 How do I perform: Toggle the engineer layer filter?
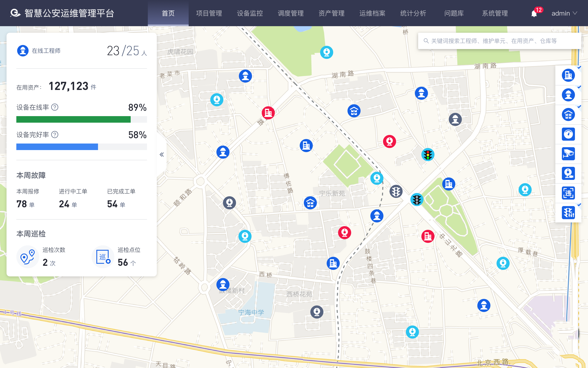pyautogui.click(x=568, y=95)
